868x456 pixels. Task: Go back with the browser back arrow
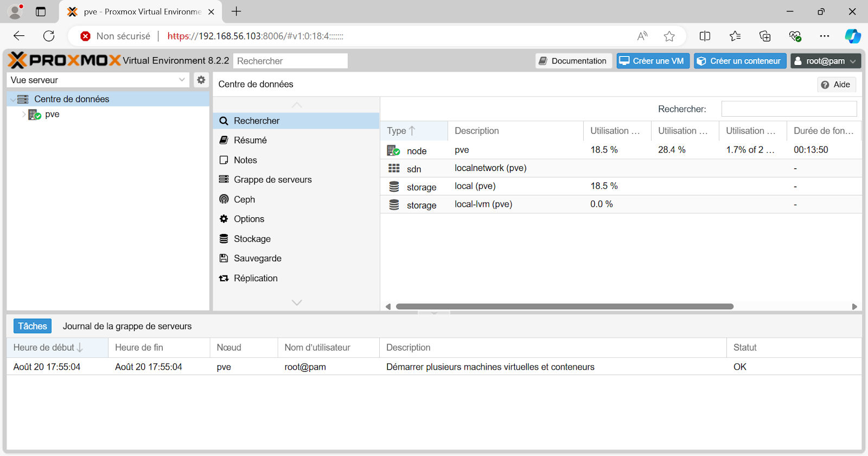[19, 36]
